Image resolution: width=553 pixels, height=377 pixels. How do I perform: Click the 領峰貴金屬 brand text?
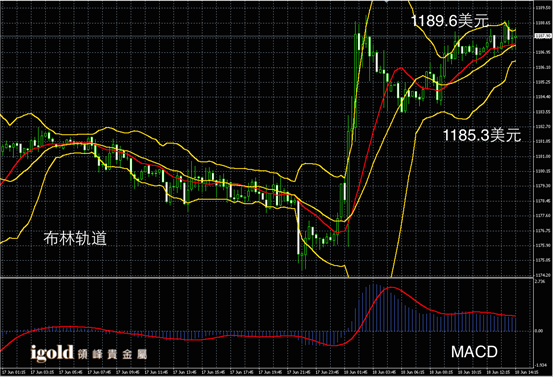[112, 354]
